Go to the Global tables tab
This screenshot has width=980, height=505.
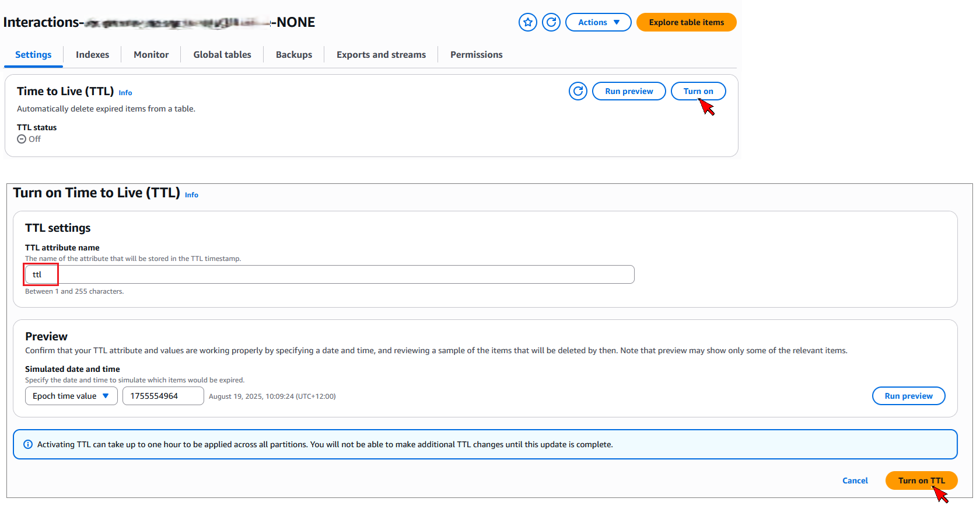pos(222,54)
